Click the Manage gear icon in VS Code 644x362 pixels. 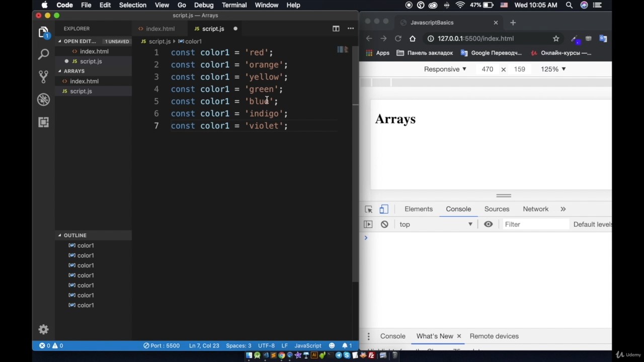44,330
